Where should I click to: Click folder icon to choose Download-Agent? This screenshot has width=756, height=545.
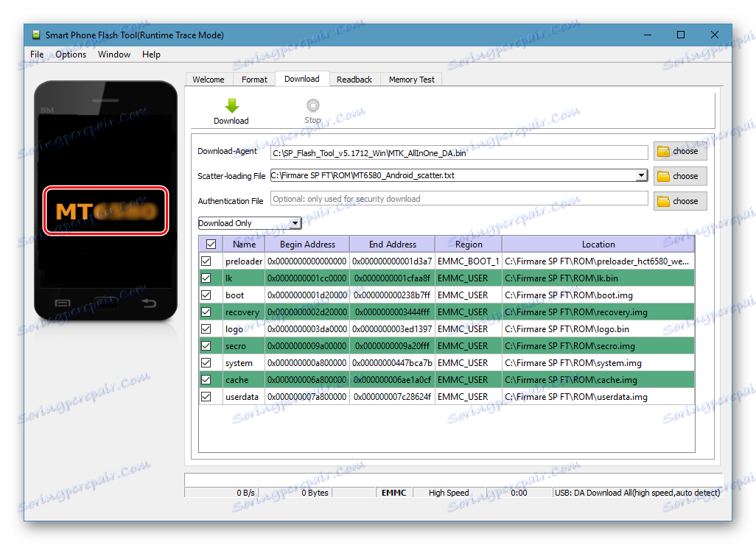coord(663,151)
